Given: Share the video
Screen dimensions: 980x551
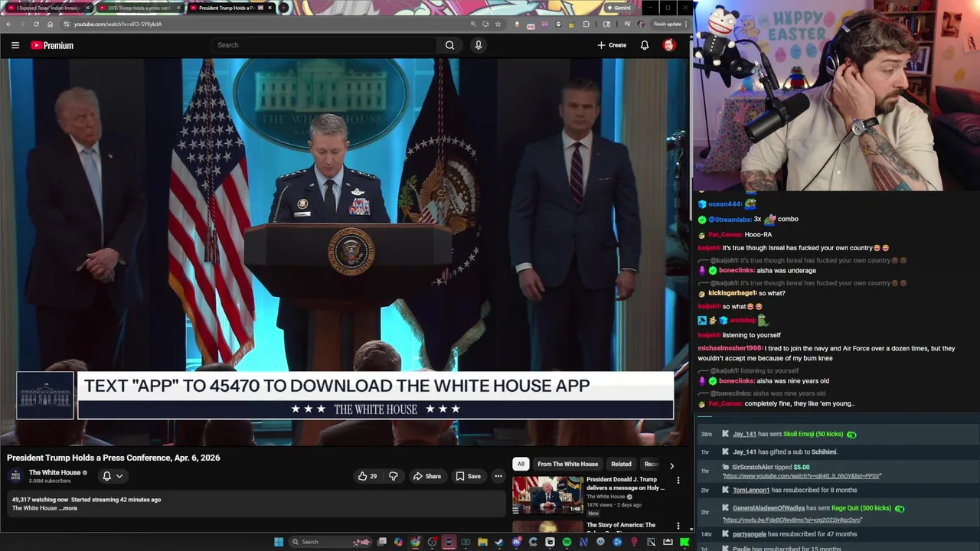Looking at the screenshot, I should [427, 476].
